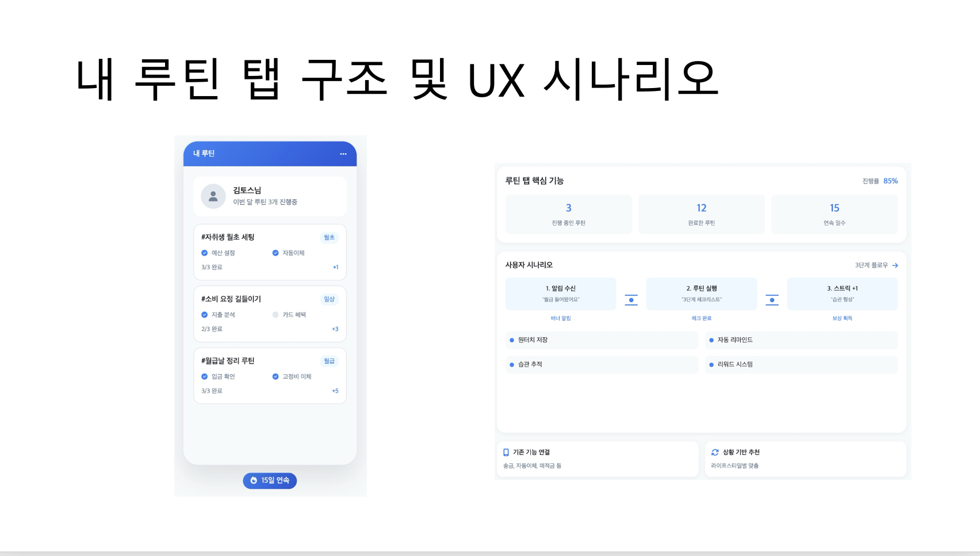
Task: Select the 1. 알림 수신 step card
Action: [x=561, y=294]
